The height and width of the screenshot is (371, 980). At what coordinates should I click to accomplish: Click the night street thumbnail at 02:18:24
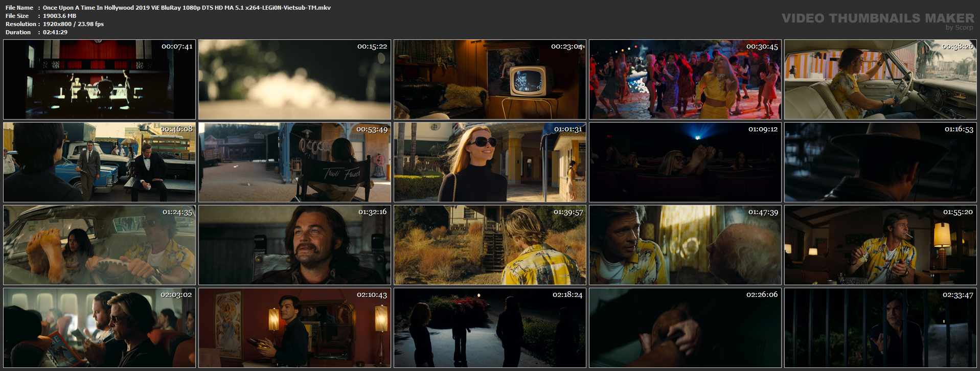490,328
